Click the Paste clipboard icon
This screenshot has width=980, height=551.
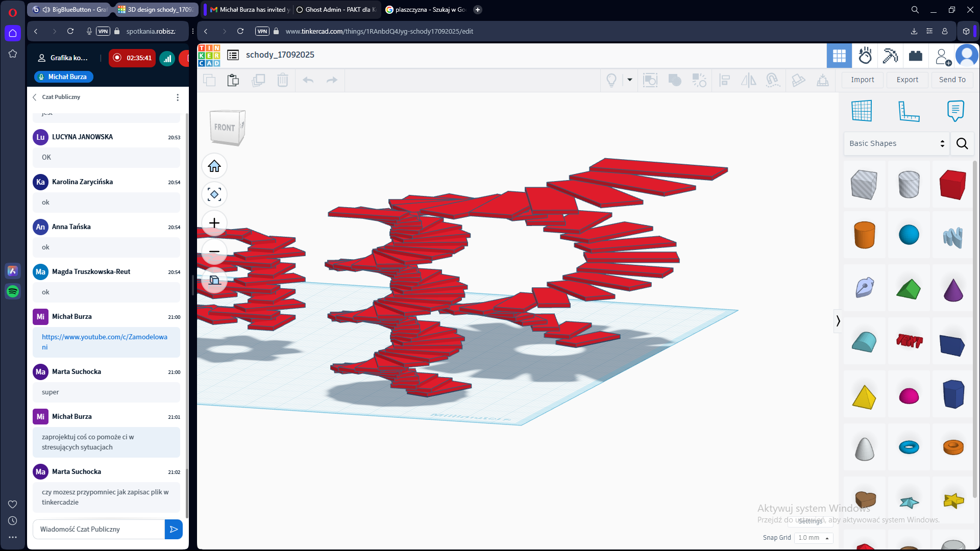[233, 80]
